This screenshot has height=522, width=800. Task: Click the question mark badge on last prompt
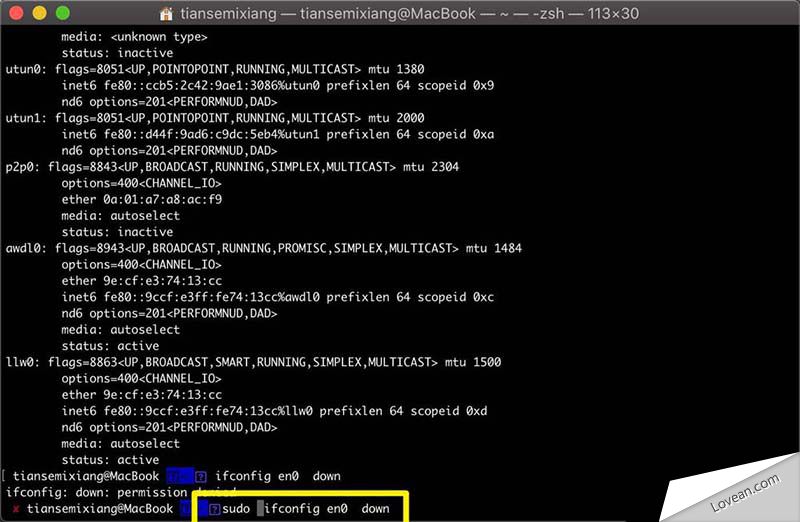pyautogui.click(x=215, y=509)
